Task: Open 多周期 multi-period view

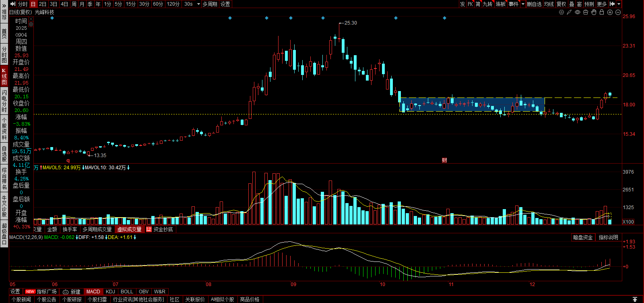Action: click(x=210, y=4)
